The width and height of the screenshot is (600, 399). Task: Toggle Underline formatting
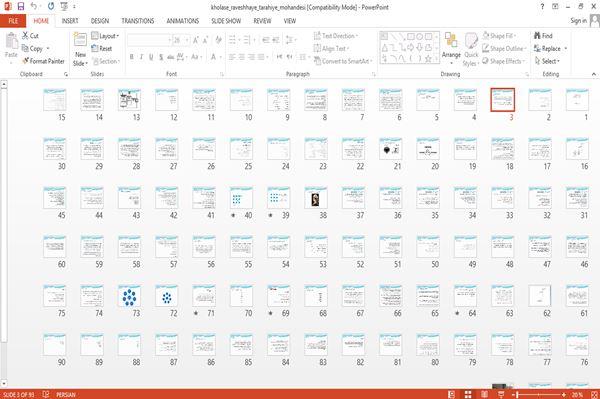pyautogui.click(x=151, y=57)
